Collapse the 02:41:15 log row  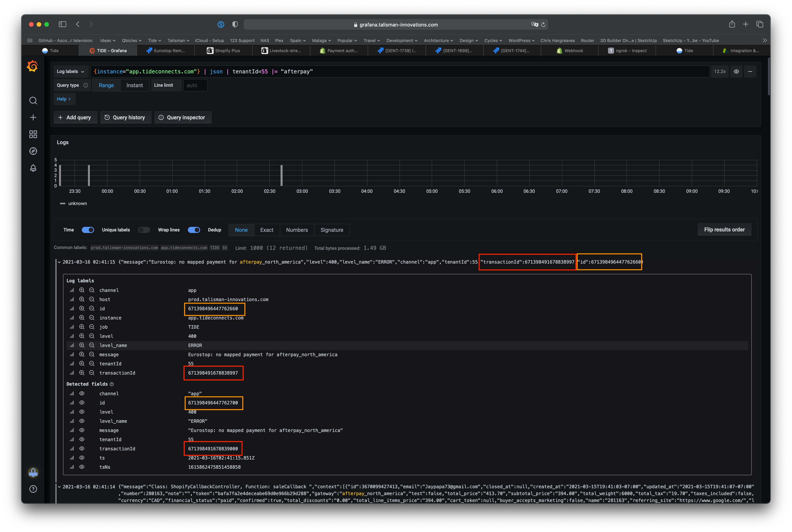[59, 262]
